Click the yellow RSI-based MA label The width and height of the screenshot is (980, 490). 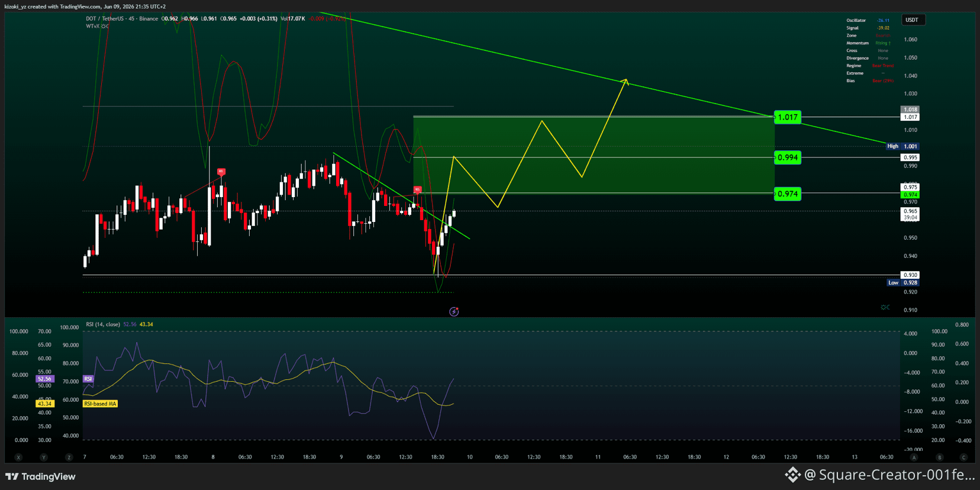point(100,404)
